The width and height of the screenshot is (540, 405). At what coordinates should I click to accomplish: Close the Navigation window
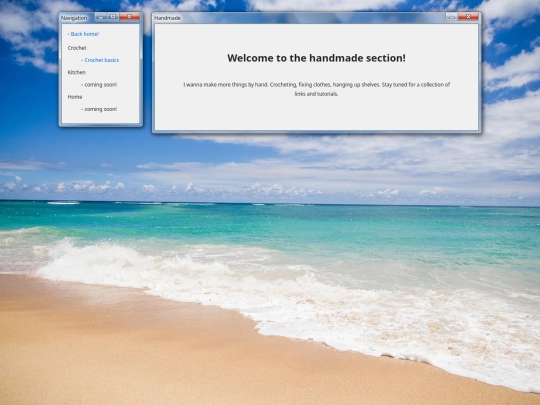(x=129, y=17)
